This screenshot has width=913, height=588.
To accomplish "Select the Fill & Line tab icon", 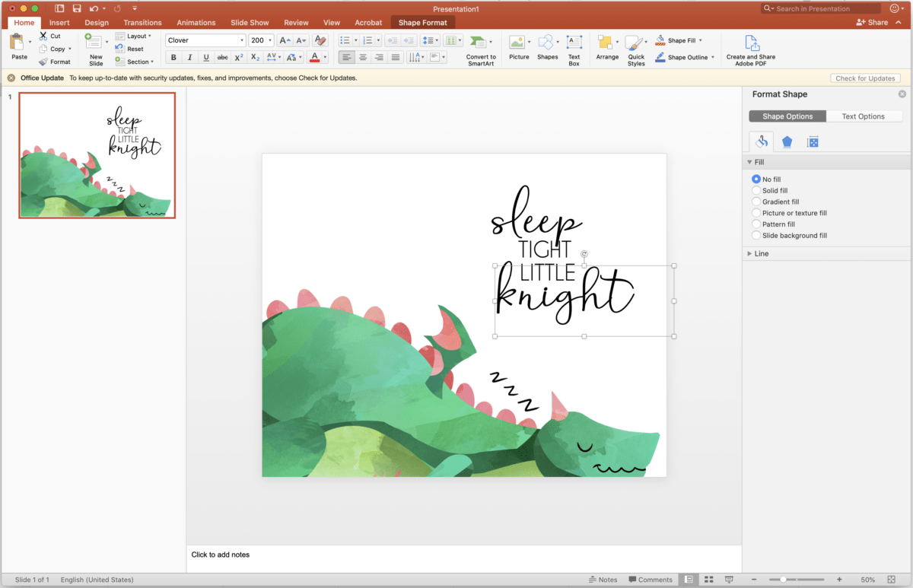I will tap(762, 141).
